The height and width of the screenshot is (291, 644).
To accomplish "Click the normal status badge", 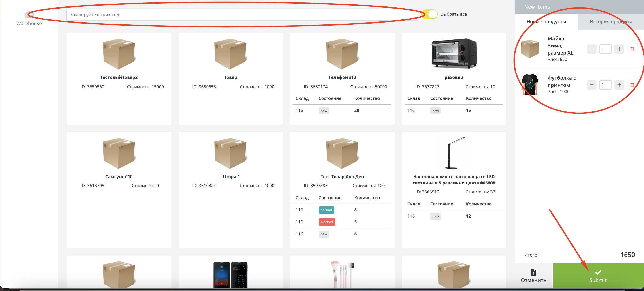I will [326, 210].
